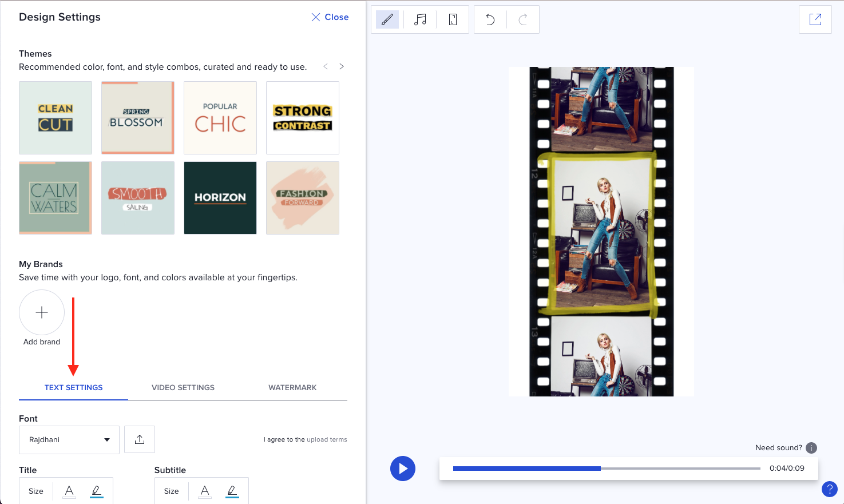Change Subtitle highlight color icon

tap(232, 491)
